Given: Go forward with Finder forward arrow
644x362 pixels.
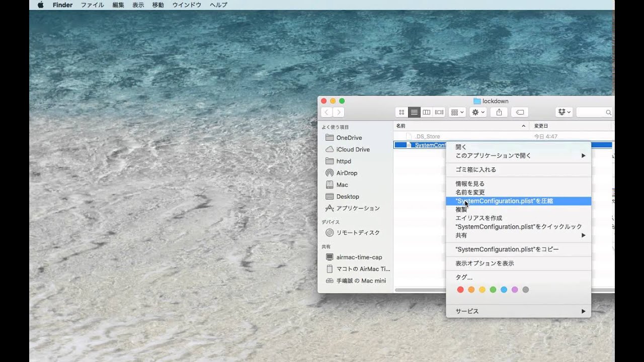Looking at the screenshot, I should pyautogui.click(x=339, y=112).
